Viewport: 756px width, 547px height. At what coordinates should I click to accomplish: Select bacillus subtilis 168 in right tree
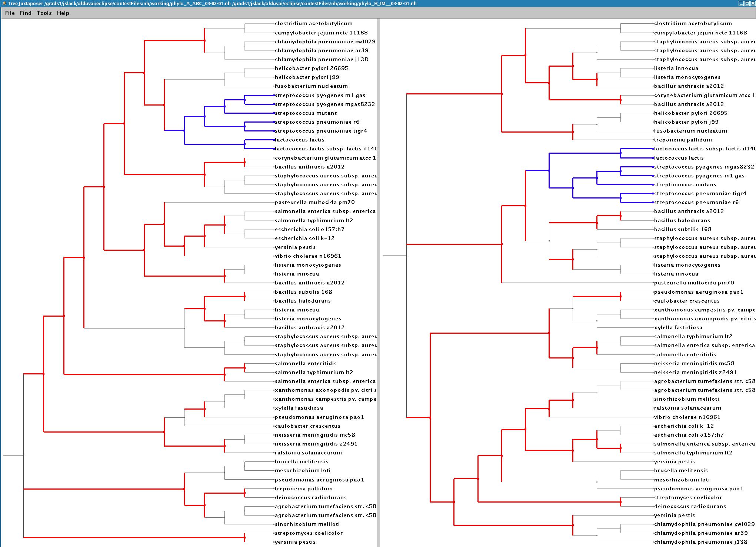(x=683, y=229)
